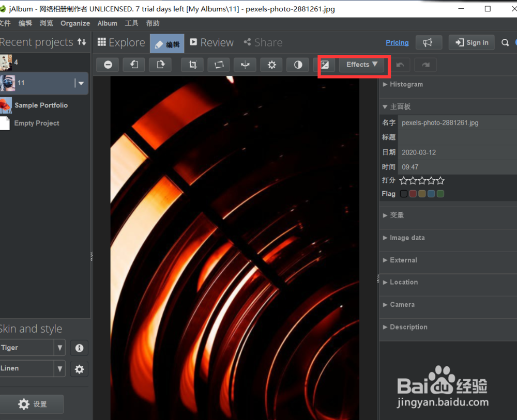Open the Pricing link
Viewport: 517px width, 420px height.
point(397,42)
